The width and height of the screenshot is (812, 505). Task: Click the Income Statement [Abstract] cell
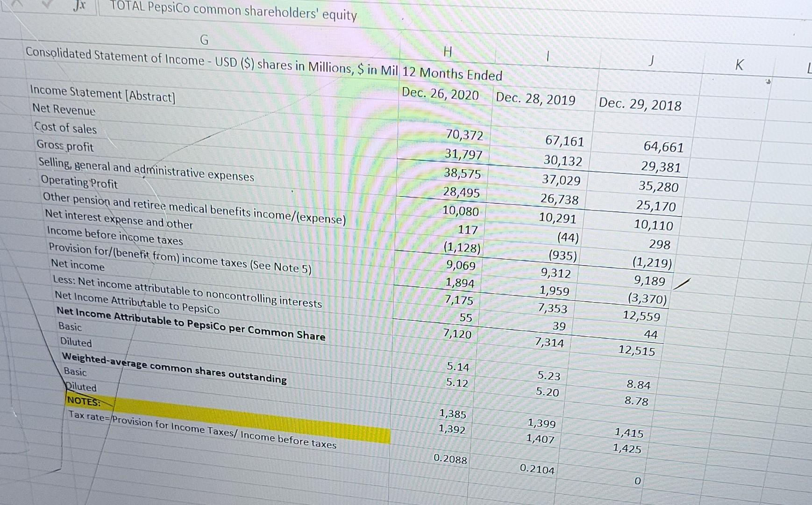click(103, 95)
